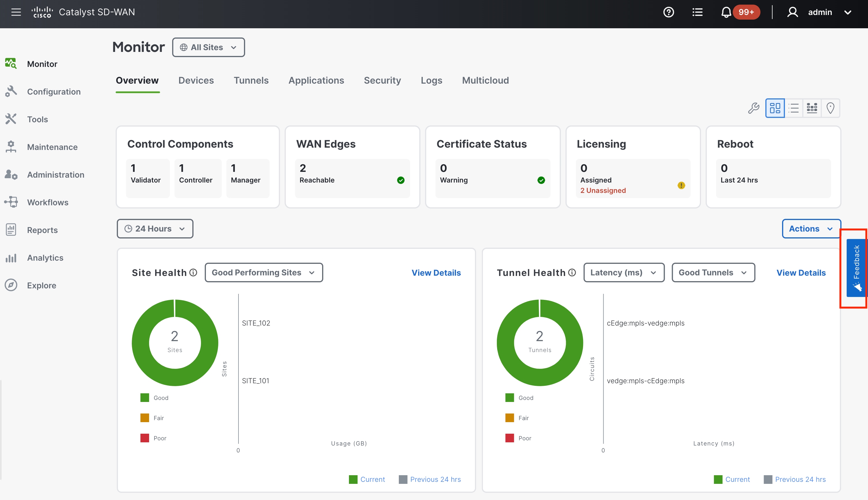Open the Latency (ms) metric dropdown
Screen dimensions: 868x500
pyautogui.click(x=624, y=273)
